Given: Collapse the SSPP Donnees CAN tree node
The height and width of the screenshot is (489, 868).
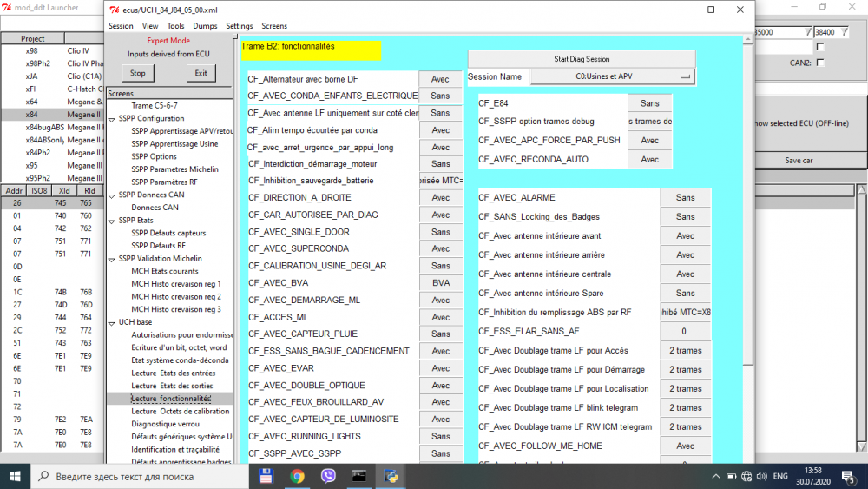Looking at the screenshot, I should click(x=112, y=195).
